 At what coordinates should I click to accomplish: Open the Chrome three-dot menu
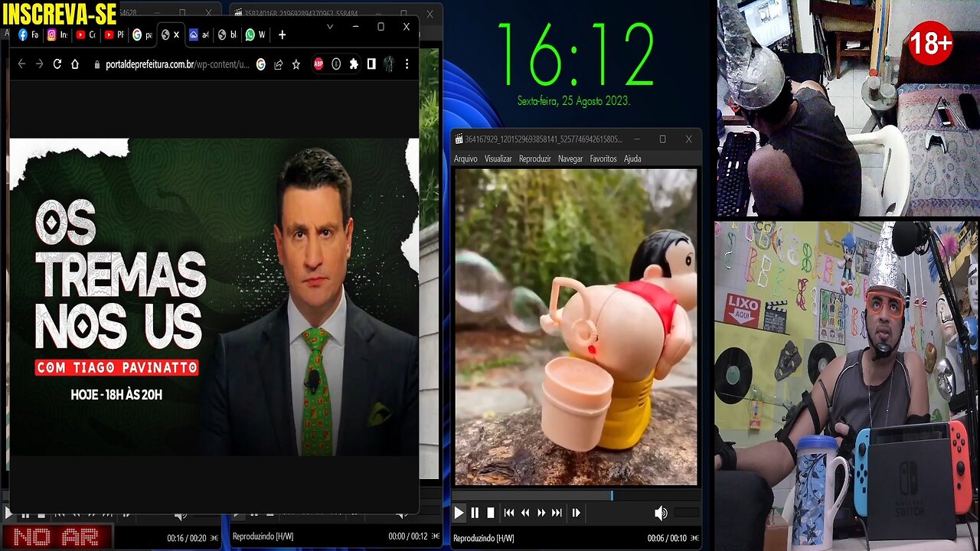[x=407, y=64]
